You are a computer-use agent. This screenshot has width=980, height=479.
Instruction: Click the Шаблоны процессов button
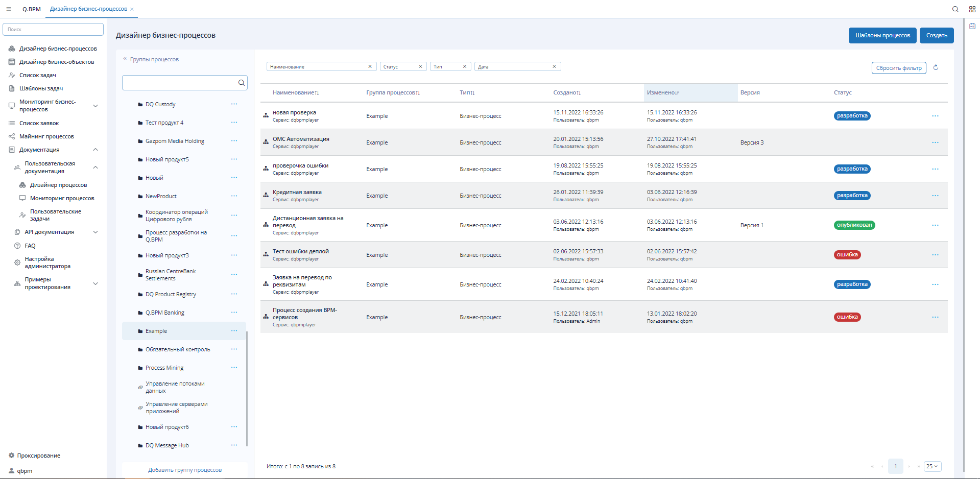[882, 36]
